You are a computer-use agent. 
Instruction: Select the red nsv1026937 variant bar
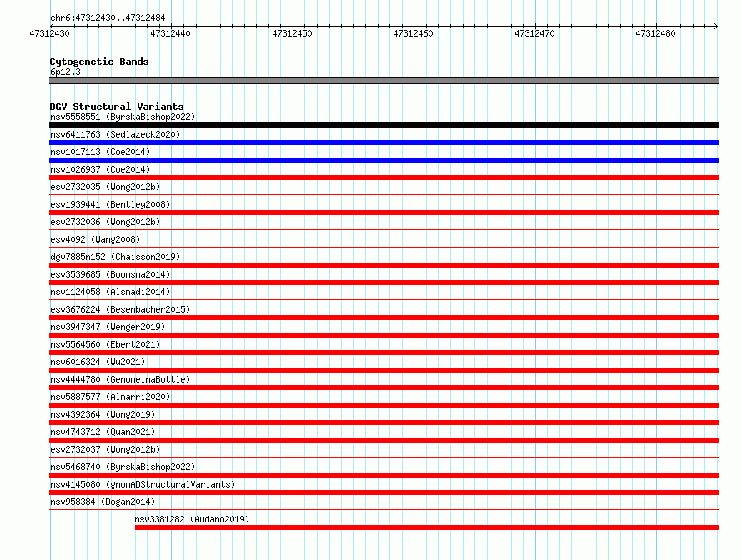tap(384, 177)
